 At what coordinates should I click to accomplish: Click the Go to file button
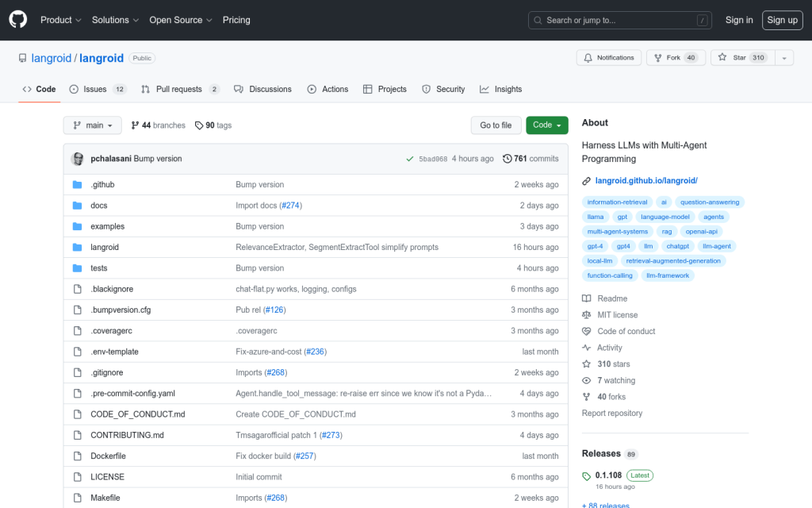coord(496,125)
